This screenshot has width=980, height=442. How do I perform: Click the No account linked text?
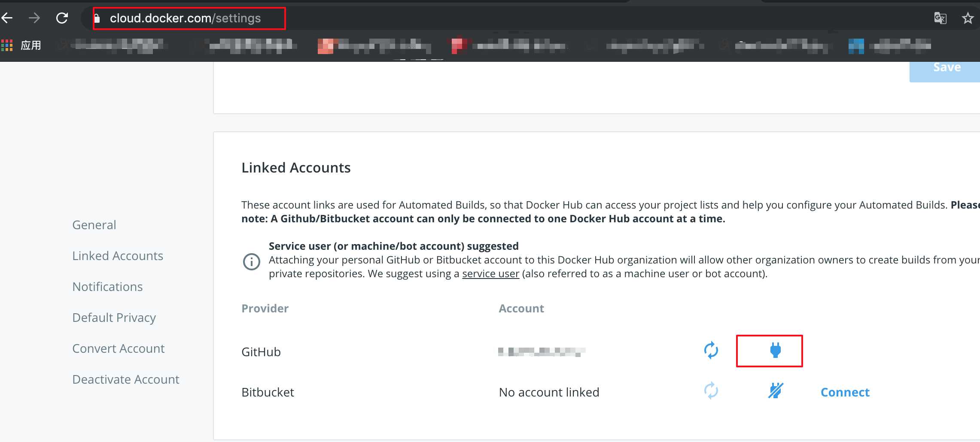(549, 392)
